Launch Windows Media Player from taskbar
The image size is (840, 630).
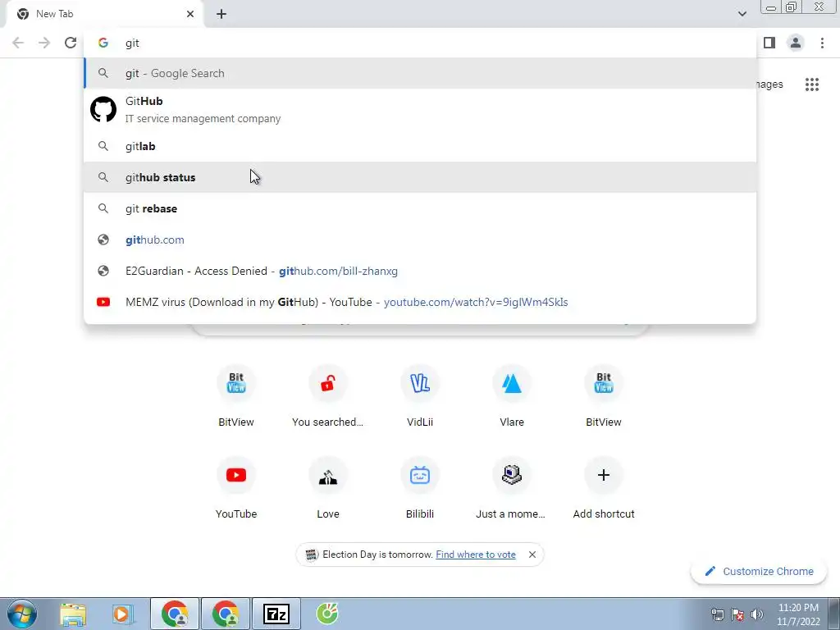pyautogui.click(x=123, y=614)
